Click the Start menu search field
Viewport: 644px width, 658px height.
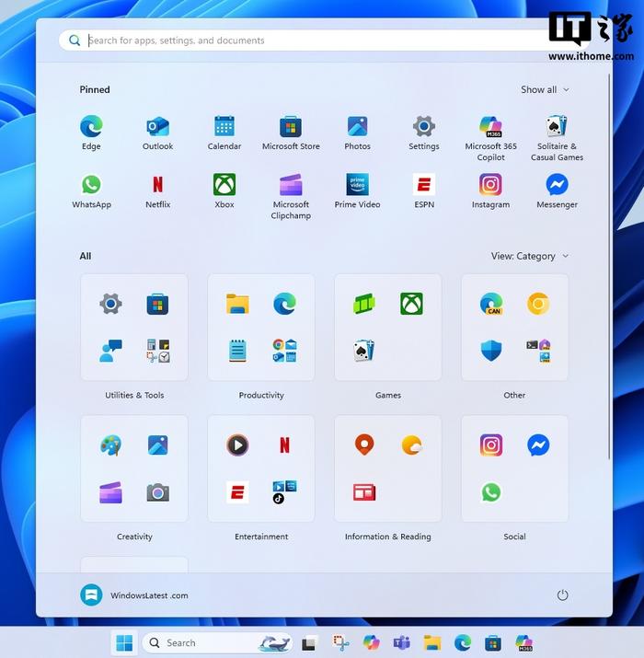[x=324, y=40]
